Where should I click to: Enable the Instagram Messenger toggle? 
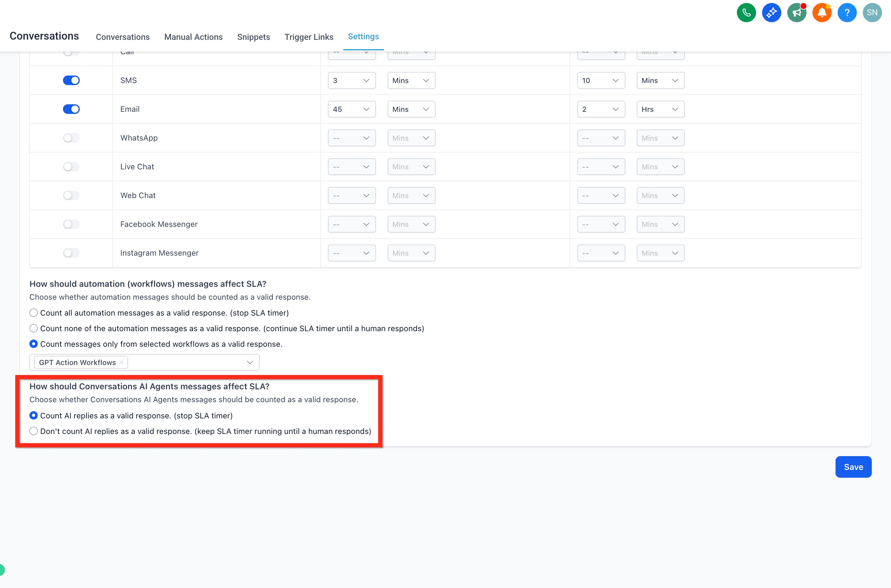pyautogui.click(x=71, y=253)
